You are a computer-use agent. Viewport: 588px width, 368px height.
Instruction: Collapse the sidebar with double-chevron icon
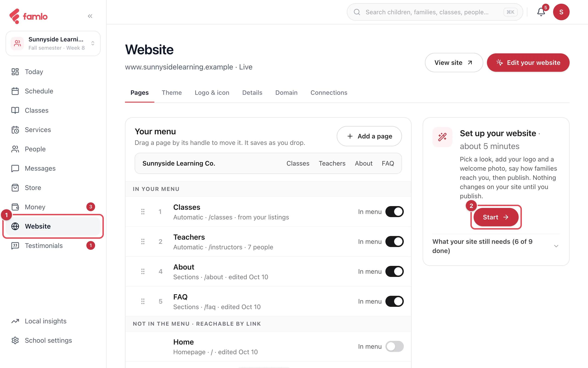pyautogui.click(x=90, y=16)
